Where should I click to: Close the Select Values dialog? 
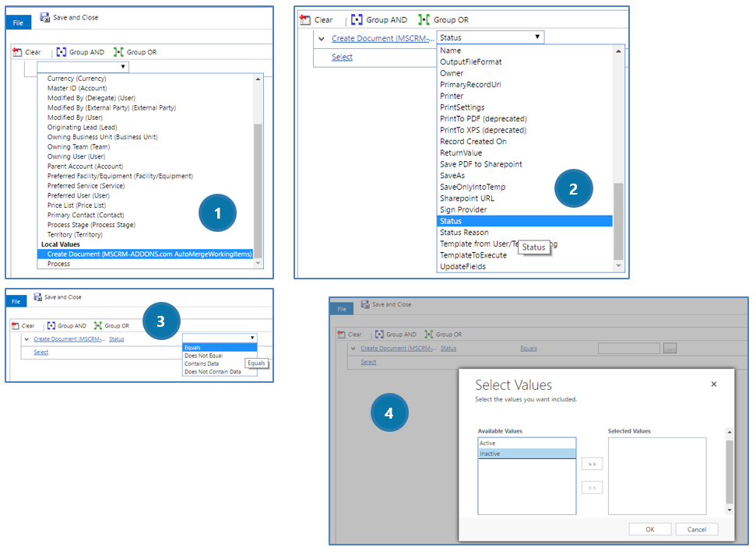[714, 384]
